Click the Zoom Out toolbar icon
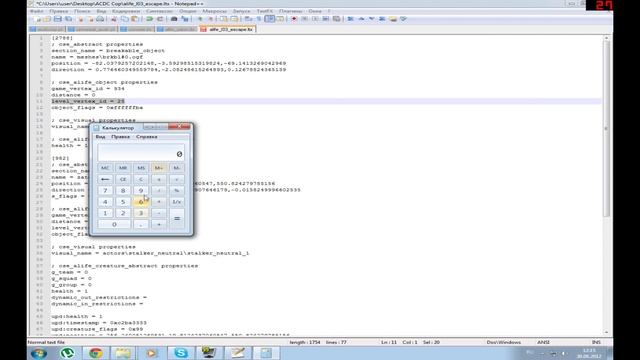 211,19
